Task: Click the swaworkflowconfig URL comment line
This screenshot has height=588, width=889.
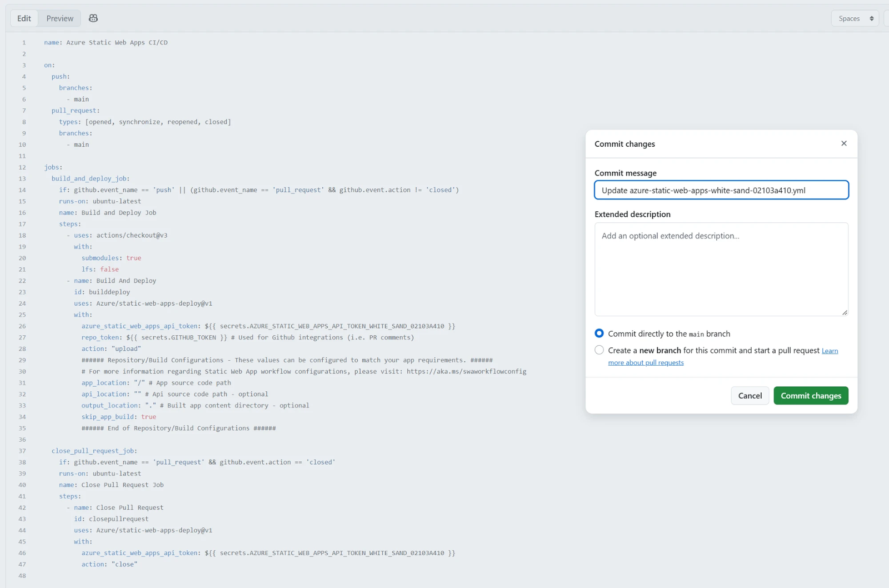Action: coord(304,371)
